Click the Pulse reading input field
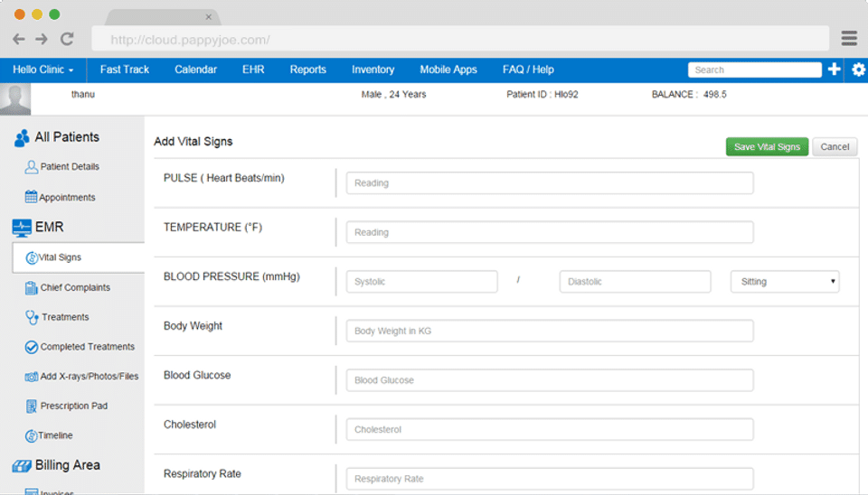This screenshot has height=495, width=868. point(550,183)
